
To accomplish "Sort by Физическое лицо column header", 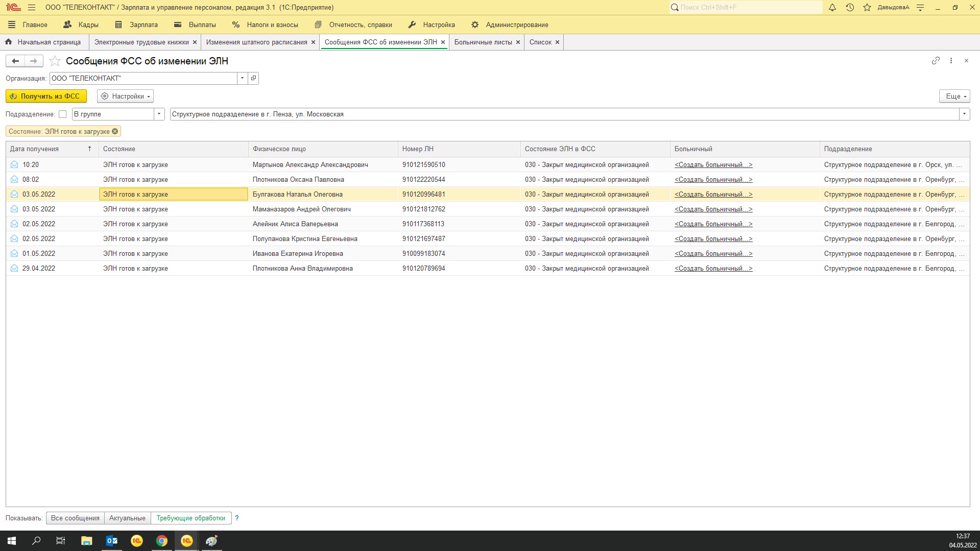I will click(323, 149).
